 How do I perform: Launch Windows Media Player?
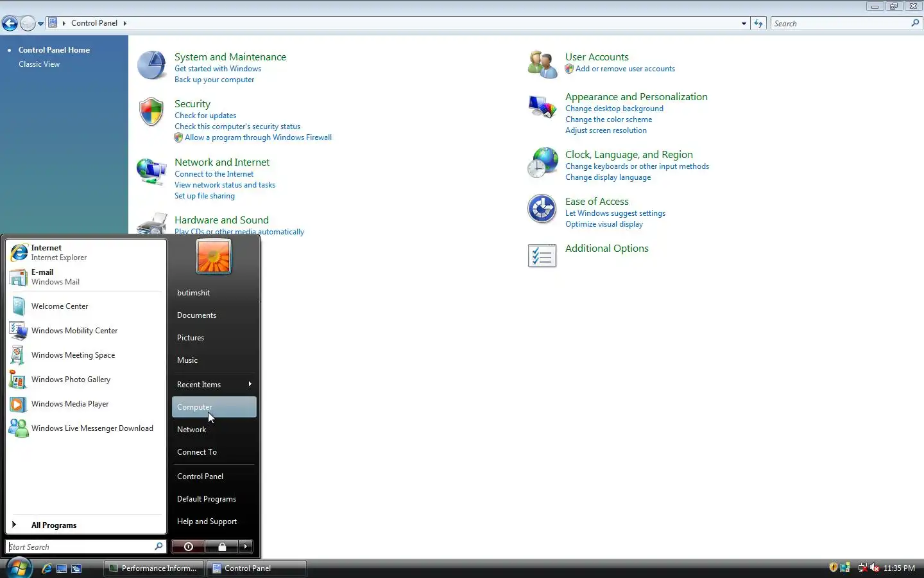pyautogui.click(x=86, y=404)
